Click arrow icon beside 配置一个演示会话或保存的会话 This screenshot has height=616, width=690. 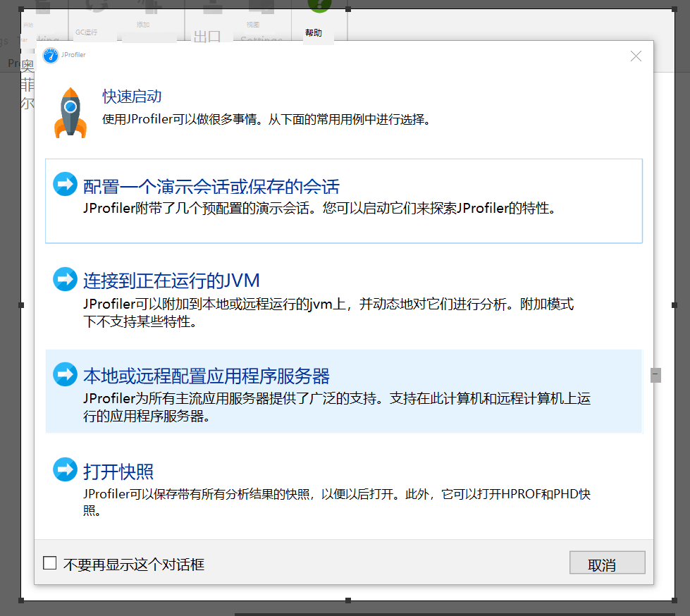click(65, 185)
